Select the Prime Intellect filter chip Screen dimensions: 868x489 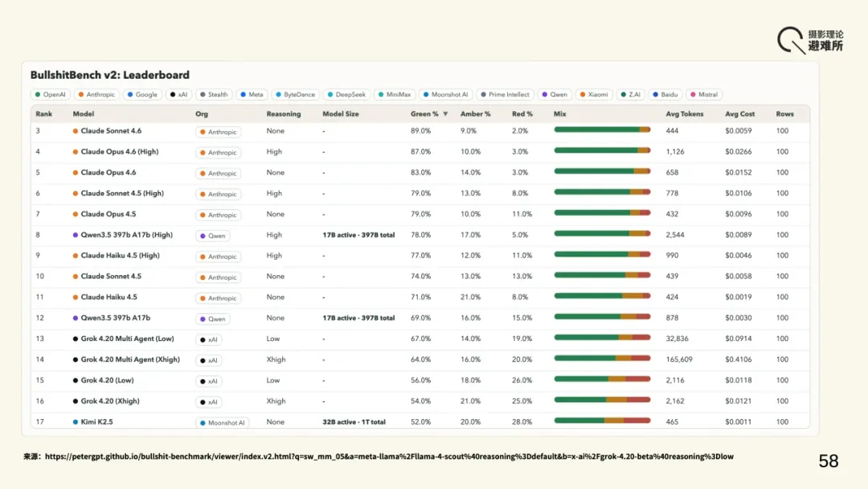[504, 95]
